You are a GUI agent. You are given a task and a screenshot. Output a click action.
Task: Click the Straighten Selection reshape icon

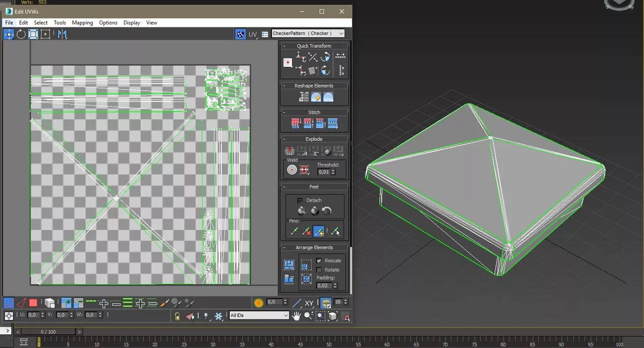point(304,97)
